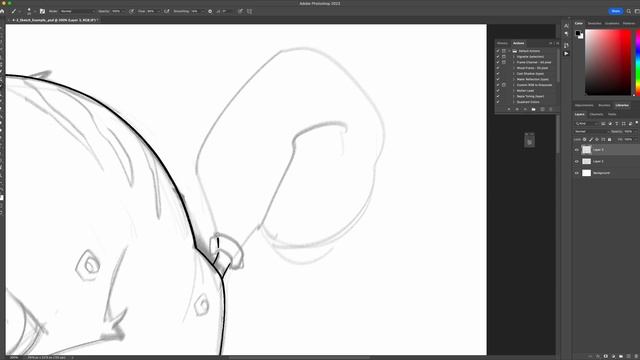Switch to the Gradients panel tab

click(x=612, y=23)
